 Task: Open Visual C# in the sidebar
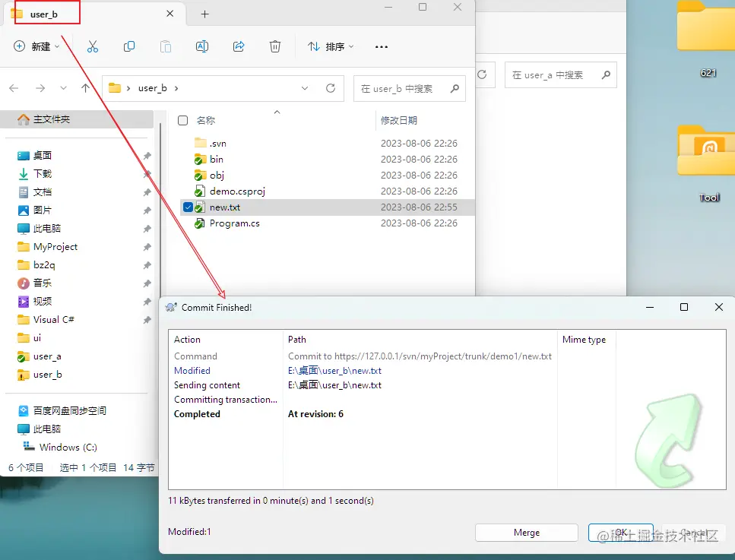tap(53, 320)
